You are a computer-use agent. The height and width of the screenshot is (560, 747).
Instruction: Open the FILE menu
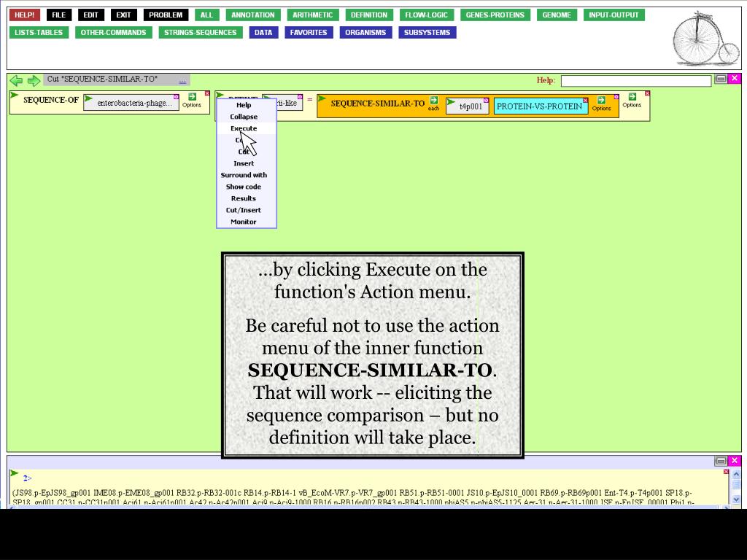[59, 15]
